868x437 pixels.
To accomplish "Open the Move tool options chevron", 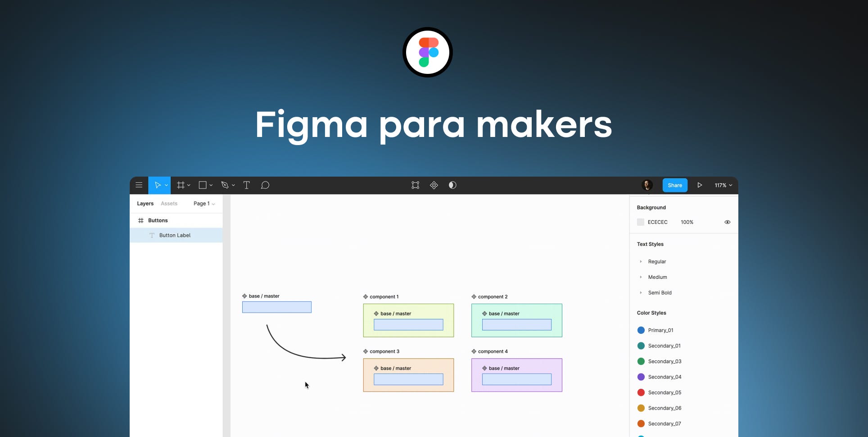I will (x=167, y=185).
